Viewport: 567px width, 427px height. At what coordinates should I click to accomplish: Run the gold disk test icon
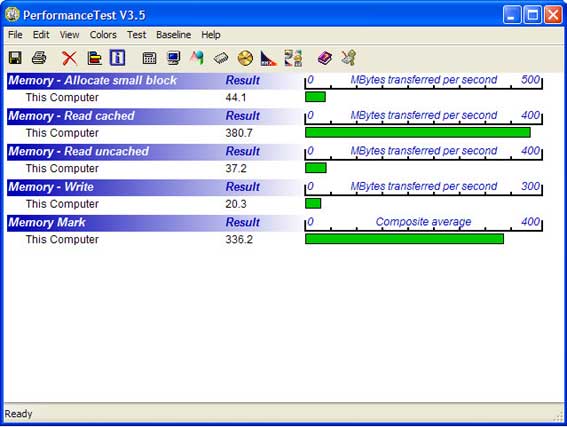pos(245,58)
